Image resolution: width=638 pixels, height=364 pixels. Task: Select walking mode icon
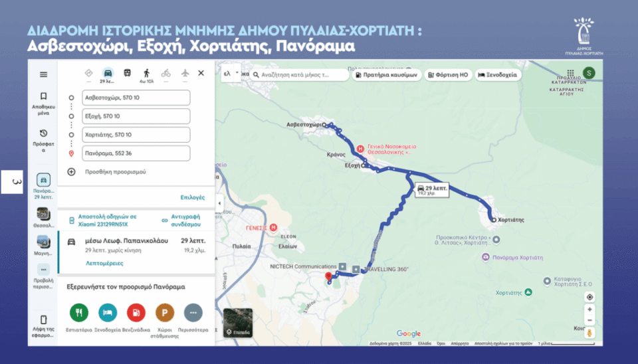146,73
